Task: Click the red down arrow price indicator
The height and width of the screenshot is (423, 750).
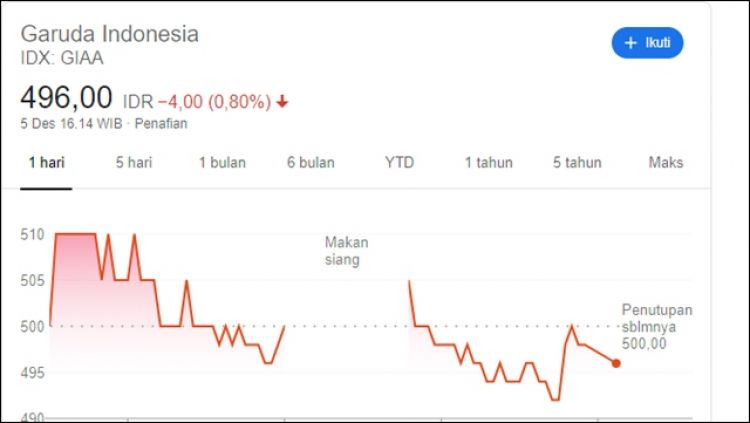Action: point(283,102)
